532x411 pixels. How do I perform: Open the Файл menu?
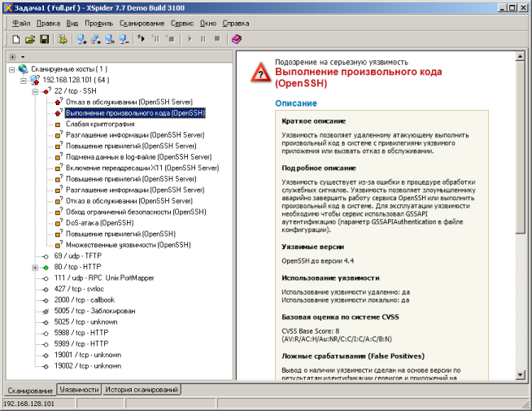click(x=21, y=24)
